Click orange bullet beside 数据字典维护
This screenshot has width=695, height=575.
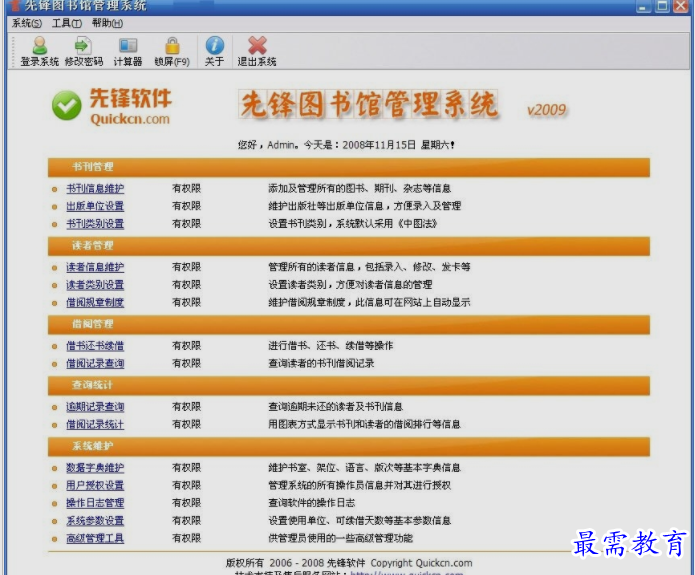(55, 469)
